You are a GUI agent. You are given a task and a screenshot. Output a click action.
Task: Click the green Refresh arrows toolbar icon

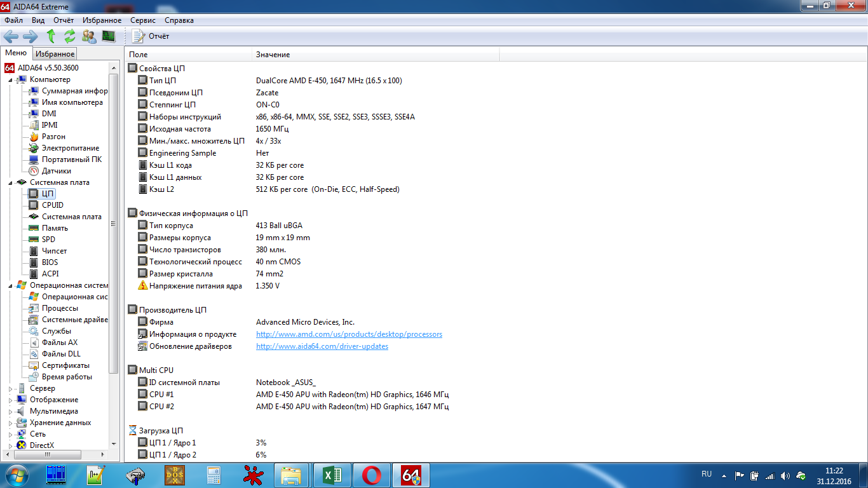click(69, 36)
